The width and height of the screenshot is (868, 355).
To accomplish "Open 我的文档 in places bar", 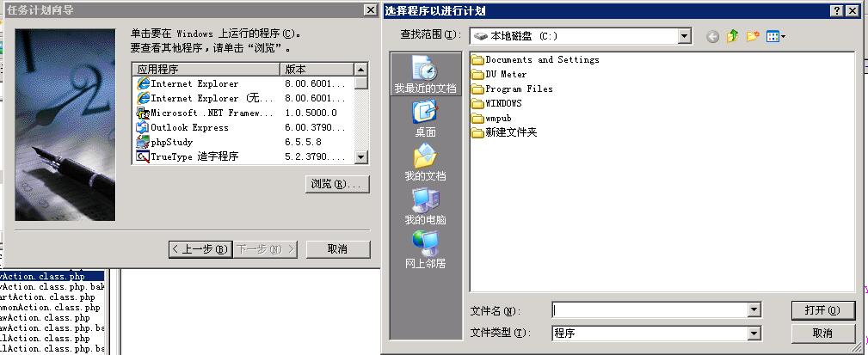I will tap(425, 162).
